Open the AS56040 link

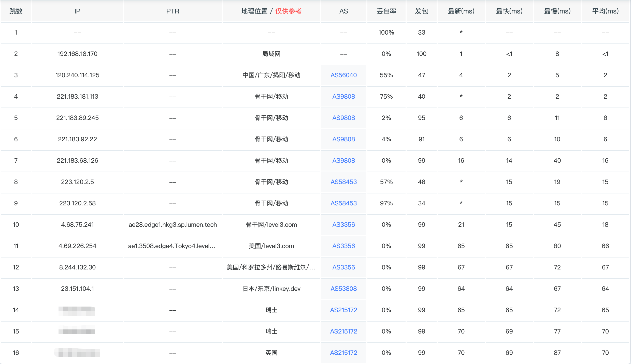pyautogui.click(x=343, y=75)
